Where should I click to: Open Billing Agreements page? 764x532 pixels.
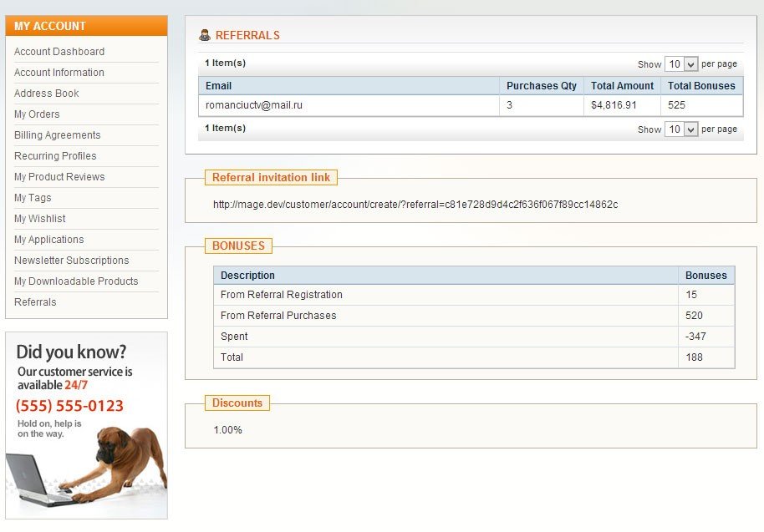(x=58, y=135)
